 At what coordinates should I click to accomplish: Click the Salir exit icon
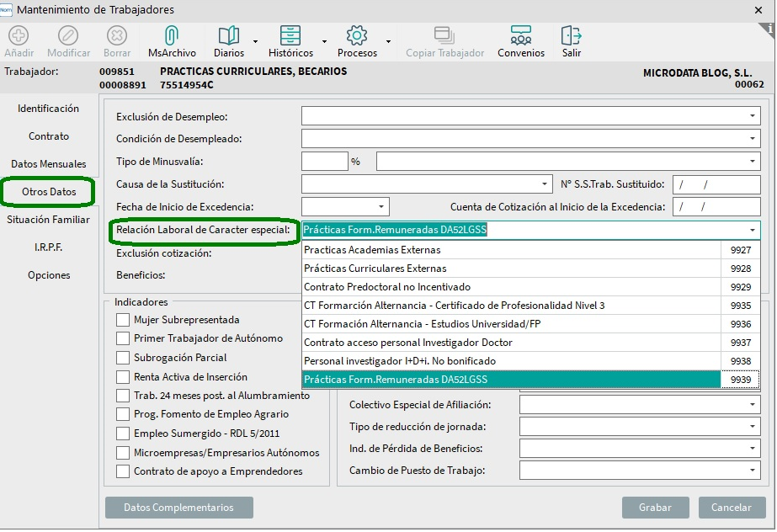tap(572, 35)
